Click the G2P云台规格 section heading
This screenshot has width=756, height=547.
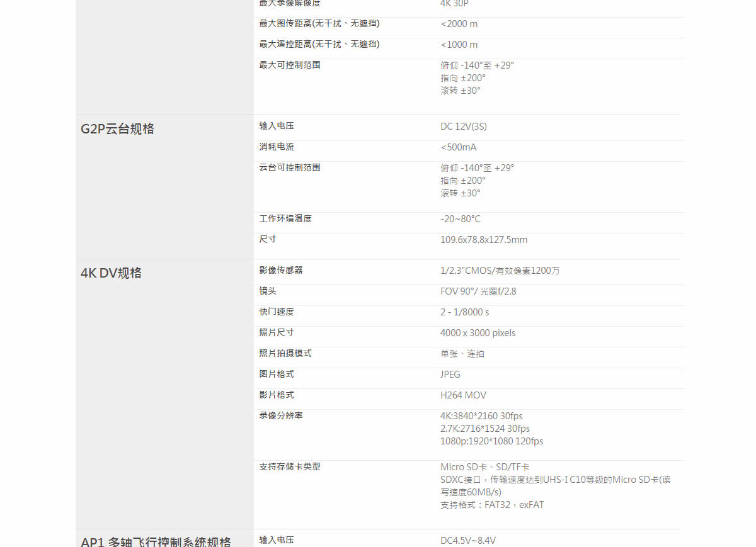tap(117, 129)
